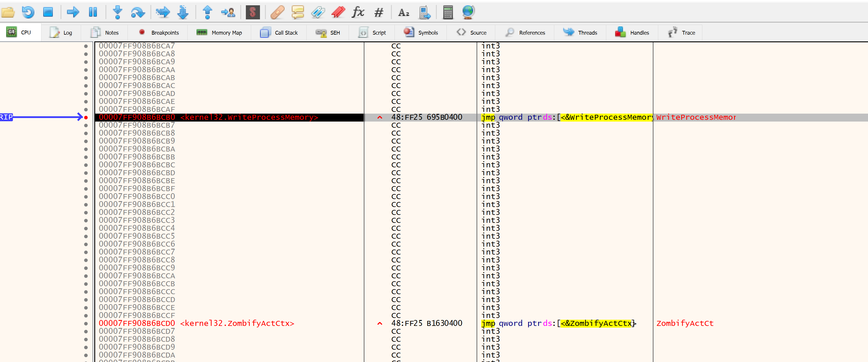Viewport: 868px width, 362px height.
Task: Click the ZombifyActCt comment text
Action: click(x=685, y=323)
